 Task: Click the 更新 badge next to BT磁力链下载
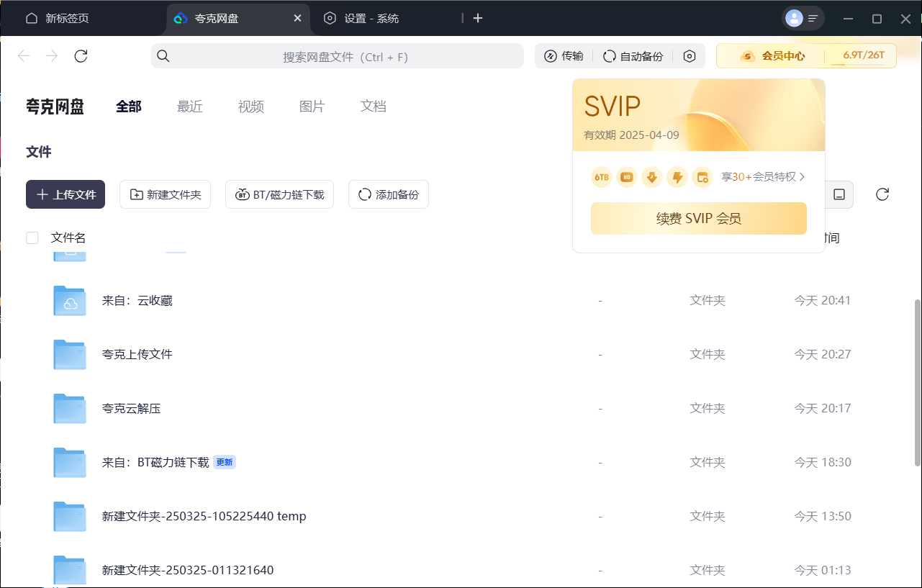(225, 462)
